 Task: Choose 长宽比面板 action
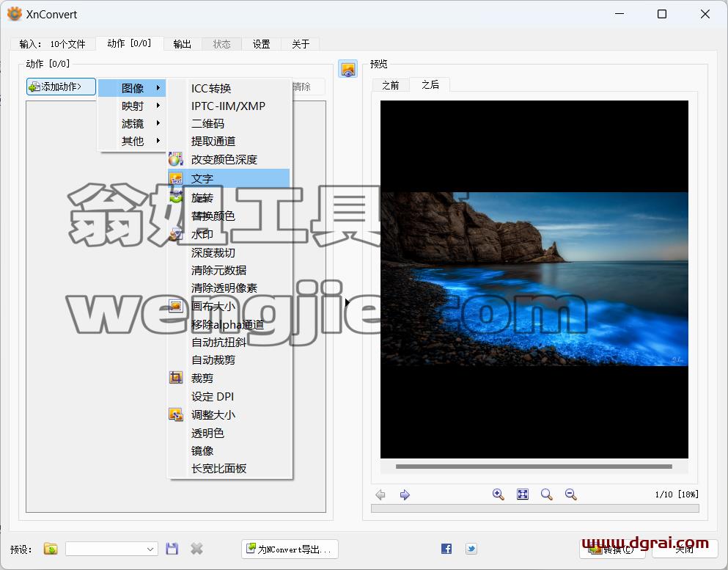click(229, 468)
